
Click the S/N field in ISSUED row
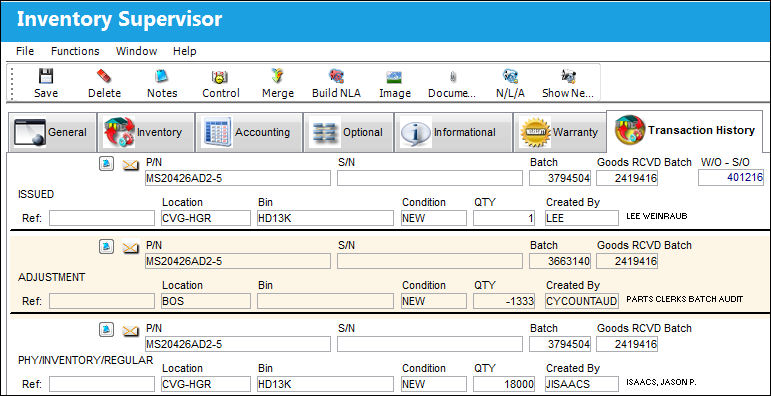point(430,178)
